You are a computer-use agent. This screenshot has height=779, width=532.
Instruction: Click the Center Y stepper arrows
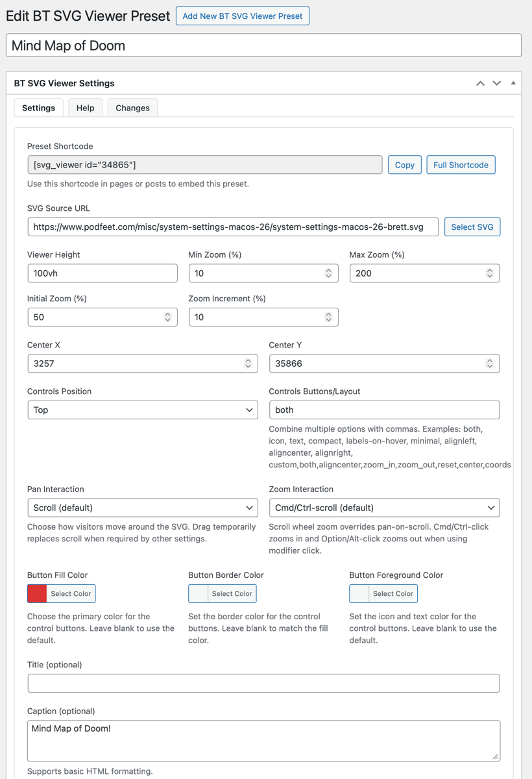(x=490, y=364)
